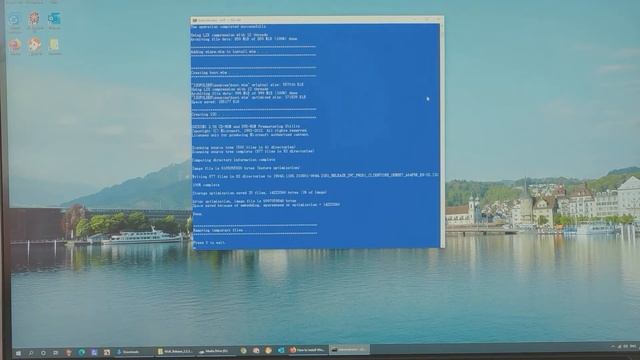The width and height of the screenshot is (640, 360).
Task: Maximize the console window
Action: (x=427, y=19)
